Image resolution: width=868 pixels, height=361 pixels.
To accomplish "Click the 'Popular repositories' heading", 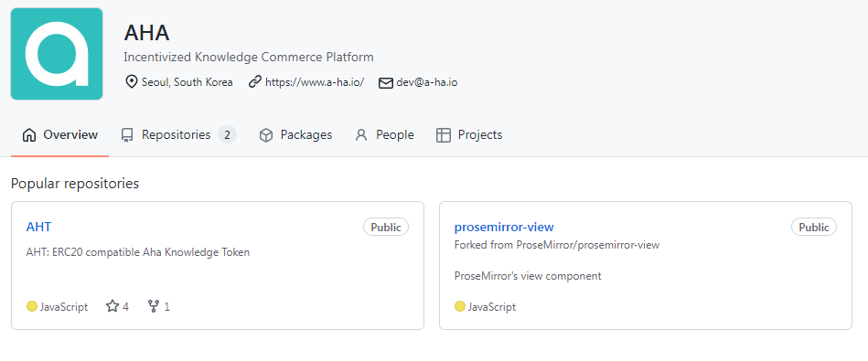I will (75, 184).
